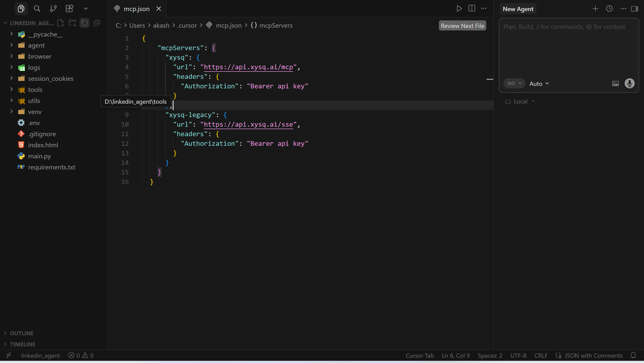The image size is (644, 363).
Task: Toggle the agent side panel visibility
Action: tap(634, 9)
